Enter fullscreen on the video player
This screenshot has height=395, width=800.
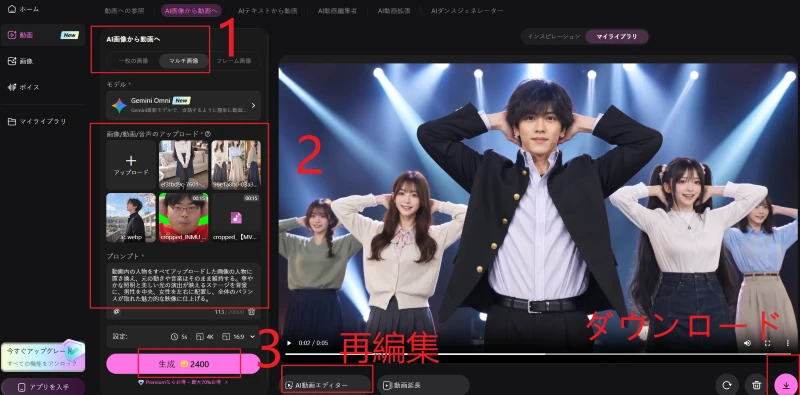pos(767,343)
